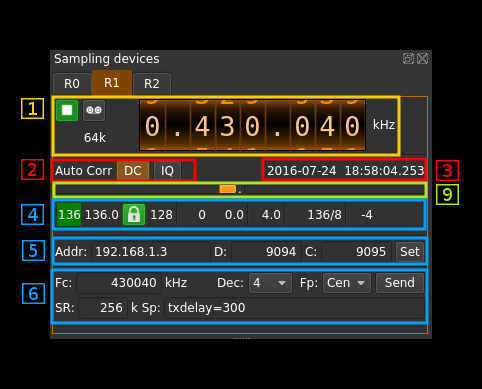Viewport: 482px width, 389px height.
Task: Apply address with the Set button
Action: click(x=410, y=252)
